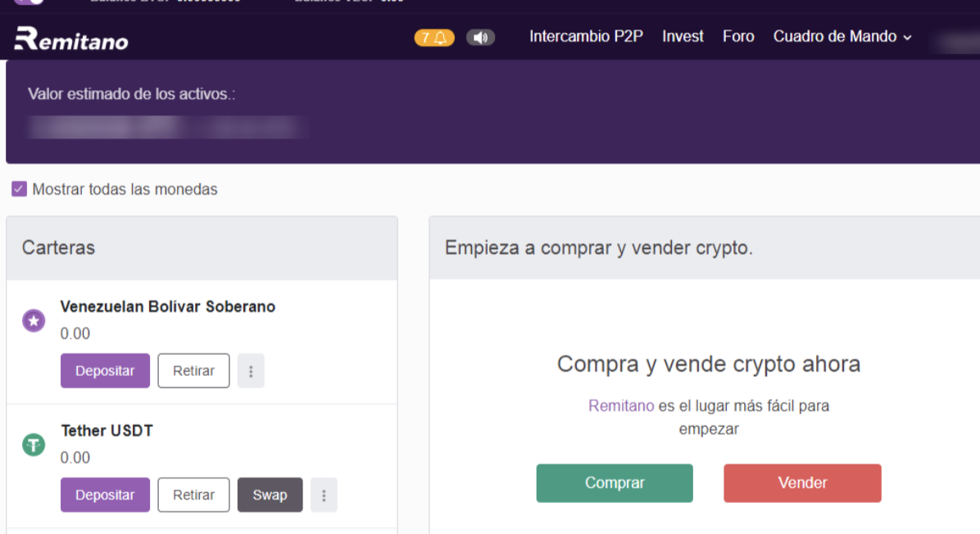This screenshot has width=980, height=534.
Task: Click the red Vender button
Action: [x=802, y=482]
